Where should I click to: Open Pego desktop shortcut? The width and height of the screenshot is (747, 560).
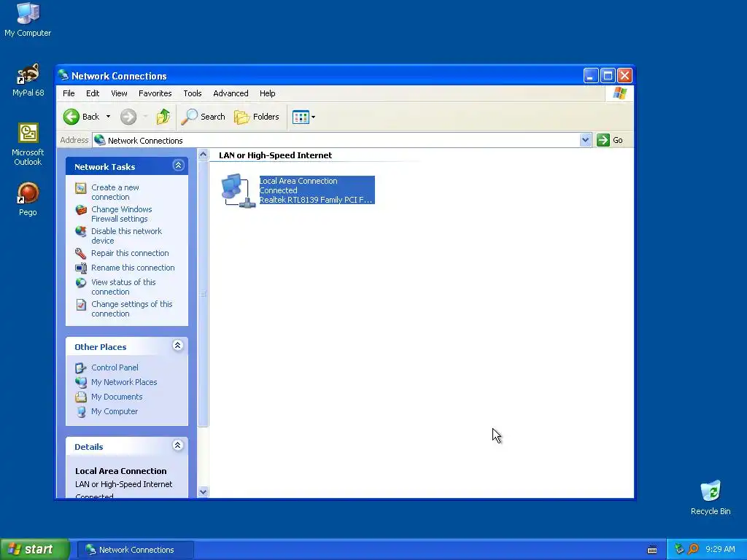(x=28, y=199)
